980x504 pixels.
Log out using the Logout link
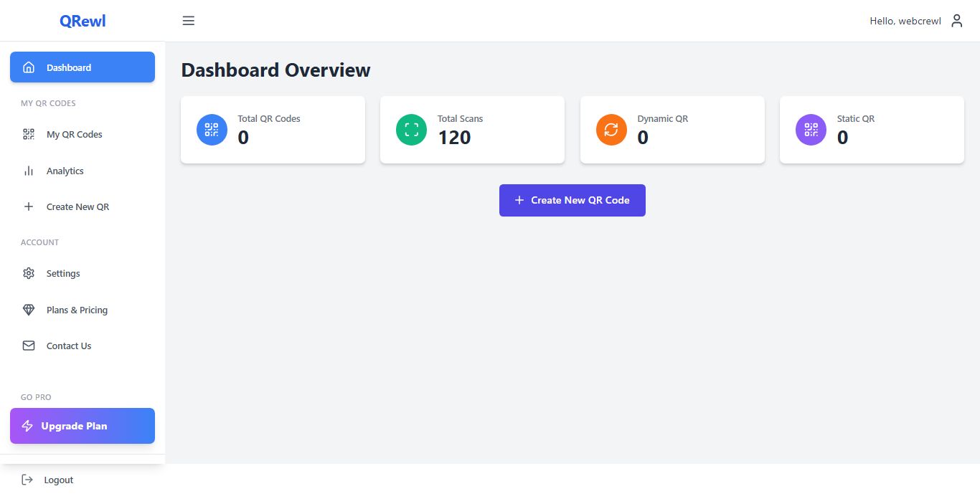pyautogui.click(x=58, y=480)
